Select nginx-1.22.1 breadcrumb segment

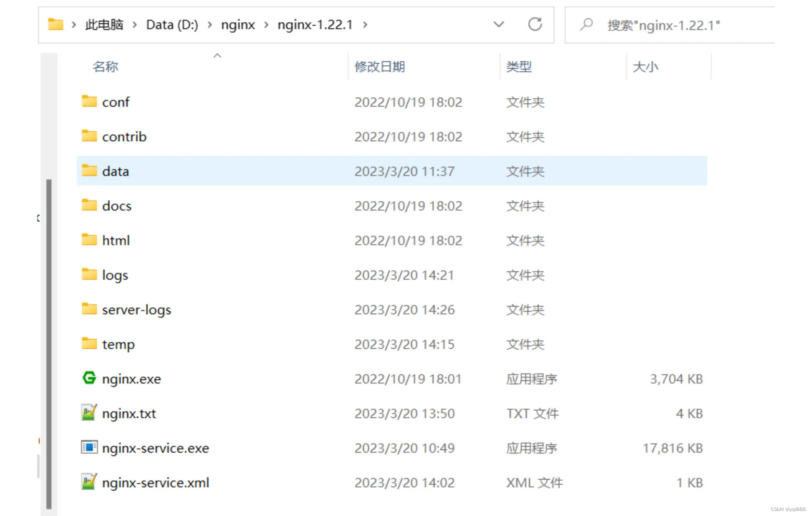[x=315, y=25]
